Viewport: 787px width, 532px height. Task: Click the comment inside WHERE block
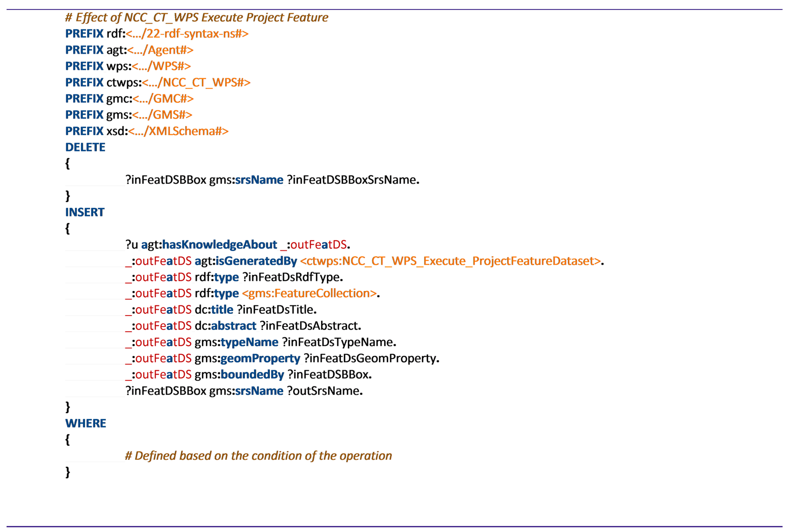[258, 456]
